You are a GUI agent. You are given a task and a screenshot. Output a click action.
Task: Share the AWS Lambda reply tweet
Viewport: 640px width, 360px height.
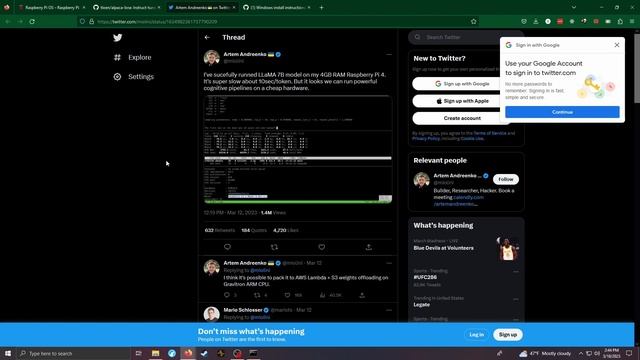[x=362, y=295]
